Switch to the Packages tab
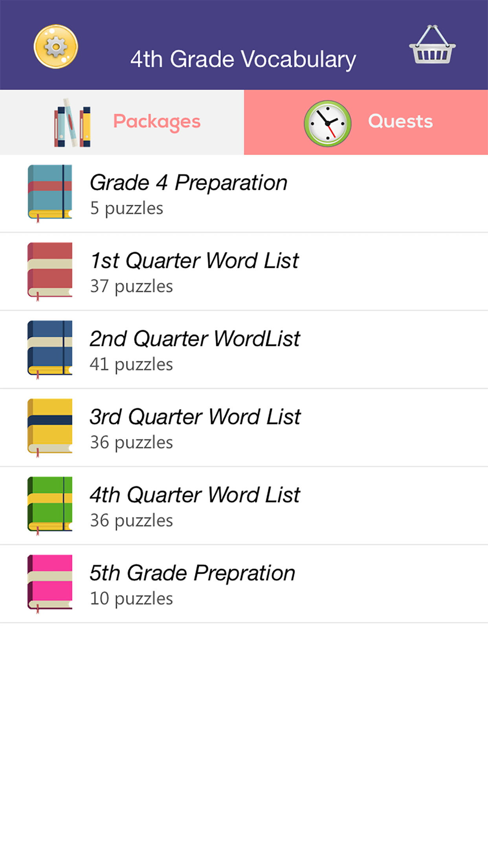Viewport: 488px width, 868px height. (122, 122)
